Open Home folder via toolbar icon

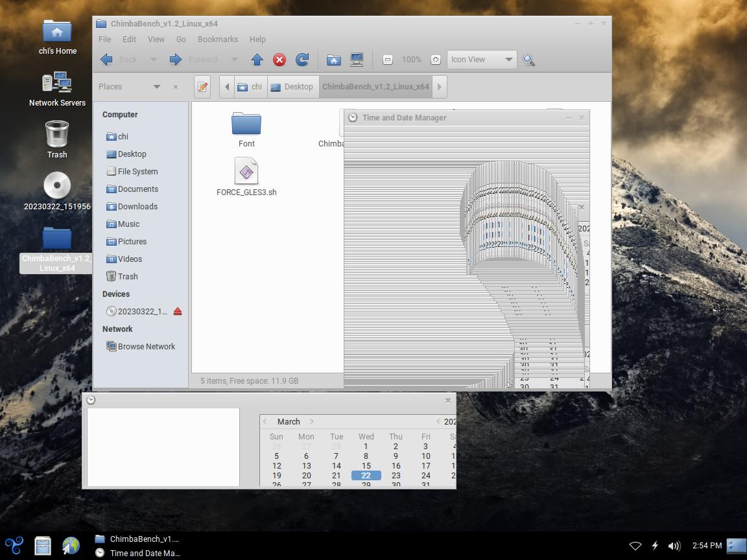(333, 60)
